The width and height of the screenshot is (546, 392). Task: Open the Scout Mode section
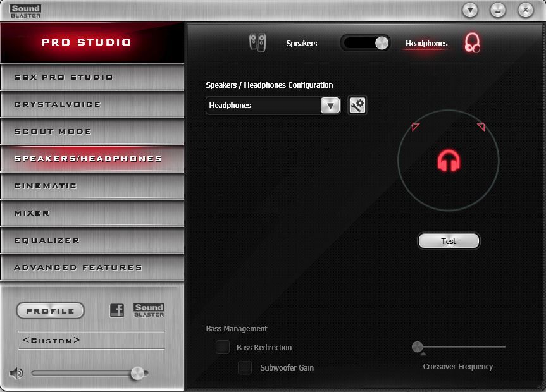click(x=92, y=132)
